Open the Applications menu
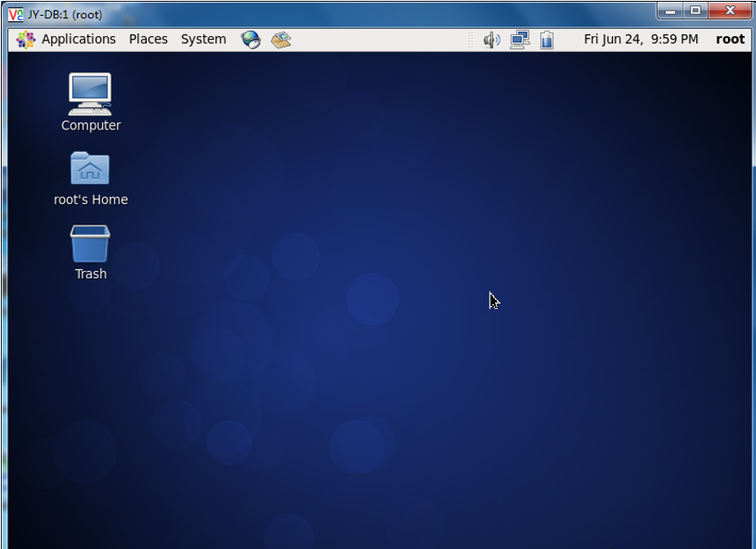Screen dimensions: 756x549 (78, 40)
